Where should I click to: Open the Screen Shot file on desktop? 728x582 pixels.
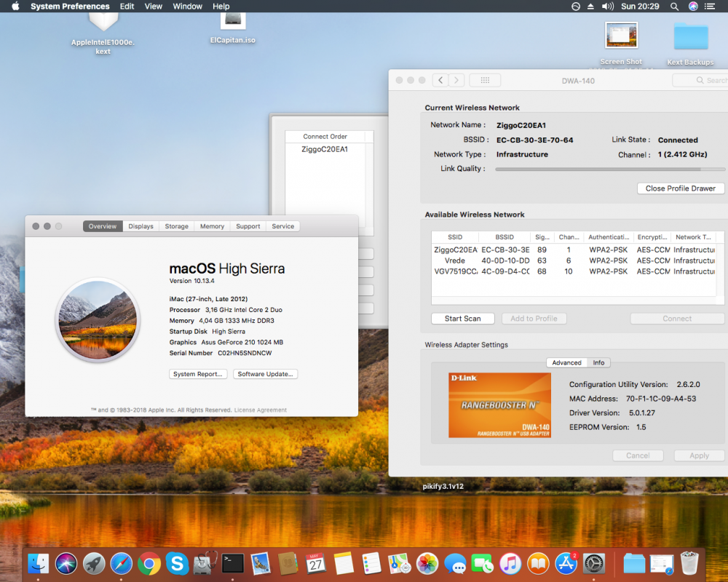click(621, 44)
